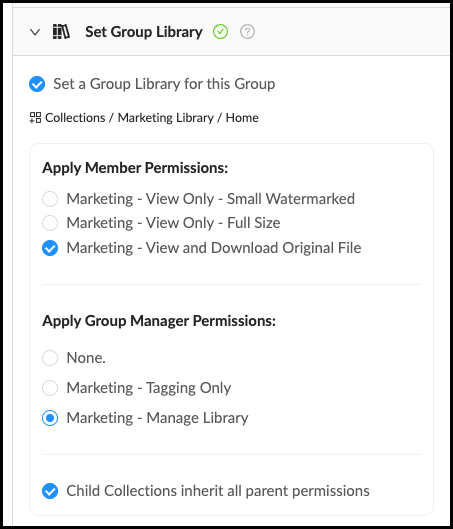This screenshot has height=529, width=453.
Task: Click the green checkmark status icon
Action: tap(220, 32)
